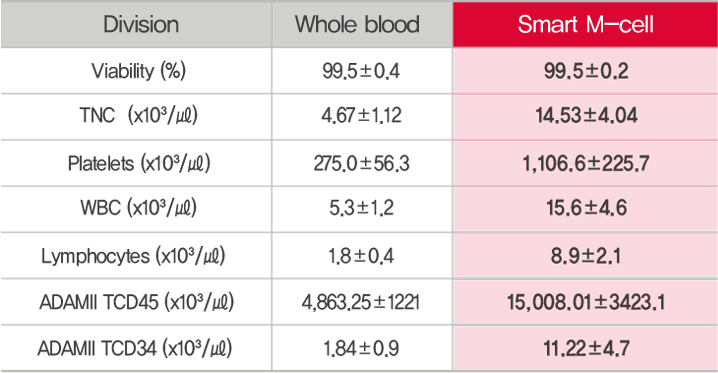Click the WBC row label
The height and width of the screenshot is (373, 718).
tap(139, 208)
